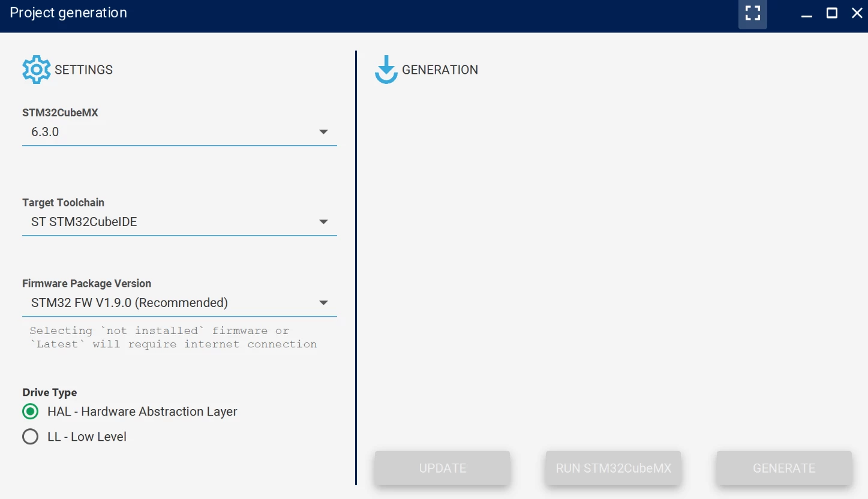Image resolution: width=868 pixels, height=499 pixels.
Task: Maximize the Project generation window
Action: coord(832,13)
